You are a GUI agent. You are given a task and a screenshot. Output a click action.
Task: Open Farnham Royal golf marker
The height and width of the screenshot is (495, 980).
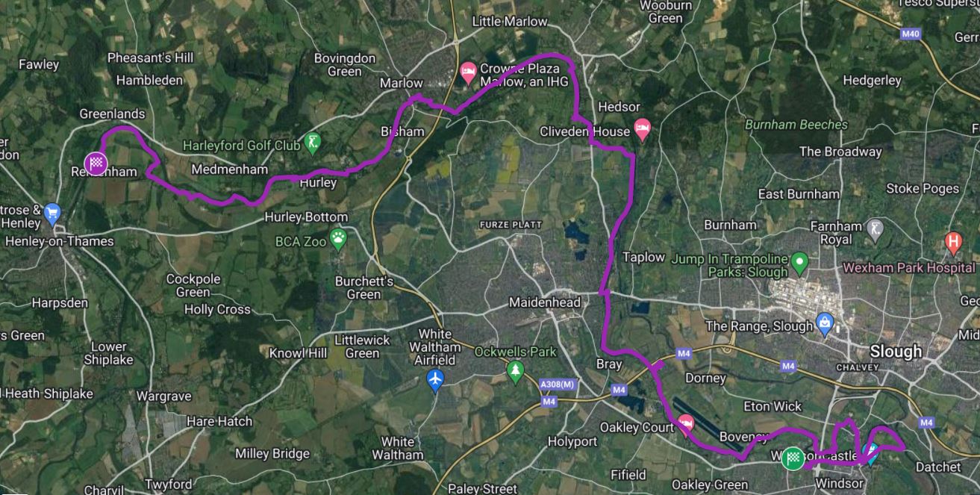875,228
